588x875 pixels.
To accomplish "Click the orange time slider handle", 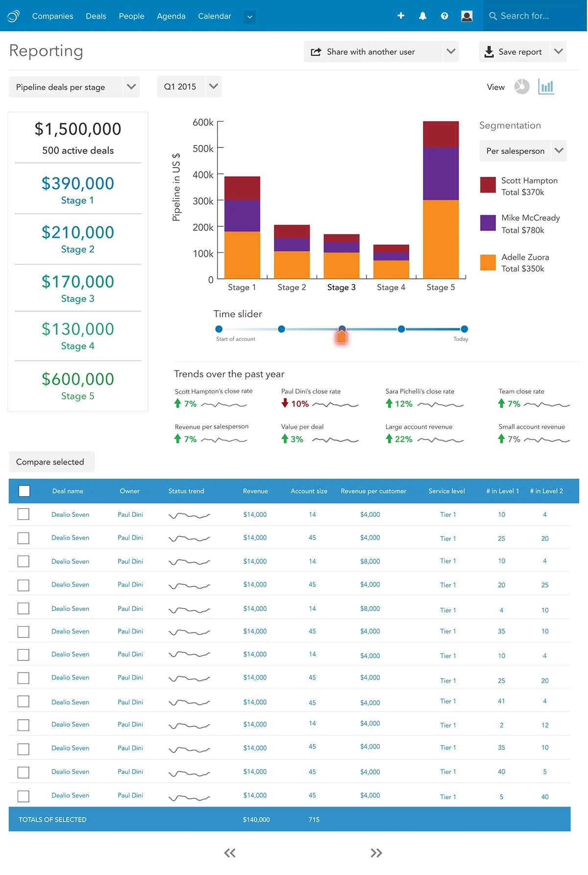I will [x=342, y=336].
